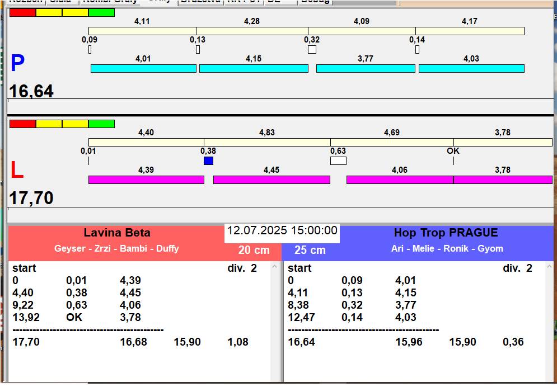Click the green start light in lane P
This screenshot has height=392, width=557.
tap(101, 12)
